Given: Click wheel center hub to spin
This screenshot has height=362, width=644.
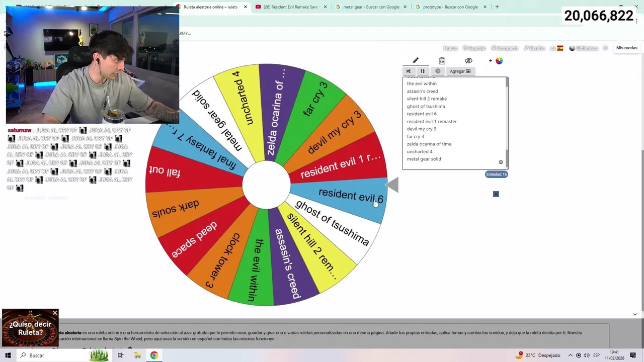Looking at the screenshot, I should (x=266, y=185).
